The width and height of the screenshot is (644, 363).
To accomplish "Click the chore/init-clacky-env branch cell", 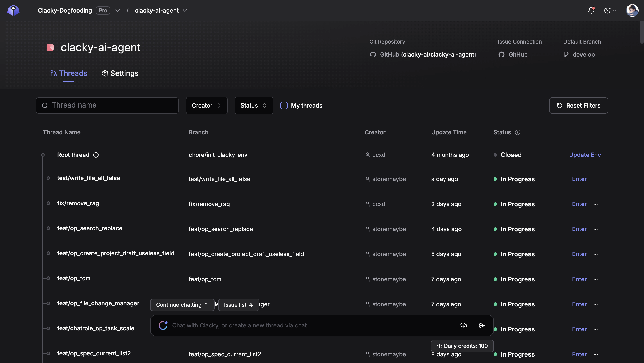I will (x=218, y=155).
